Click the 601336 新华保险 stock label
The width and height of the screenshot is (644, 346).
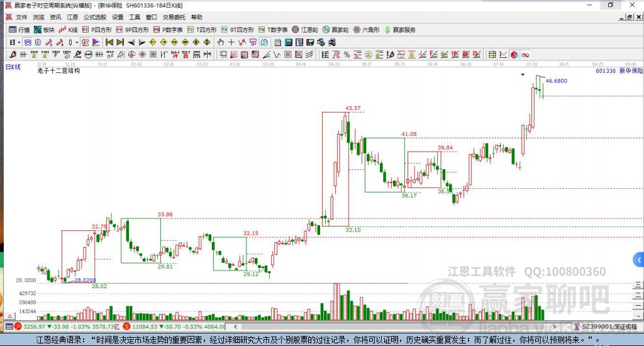[619, 70]
